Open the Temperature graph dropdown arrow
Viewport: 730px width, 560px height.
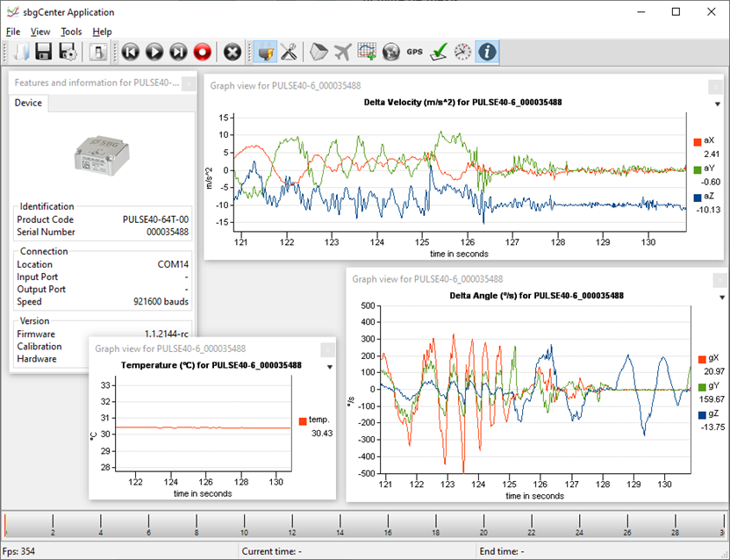tap(329, 367)
